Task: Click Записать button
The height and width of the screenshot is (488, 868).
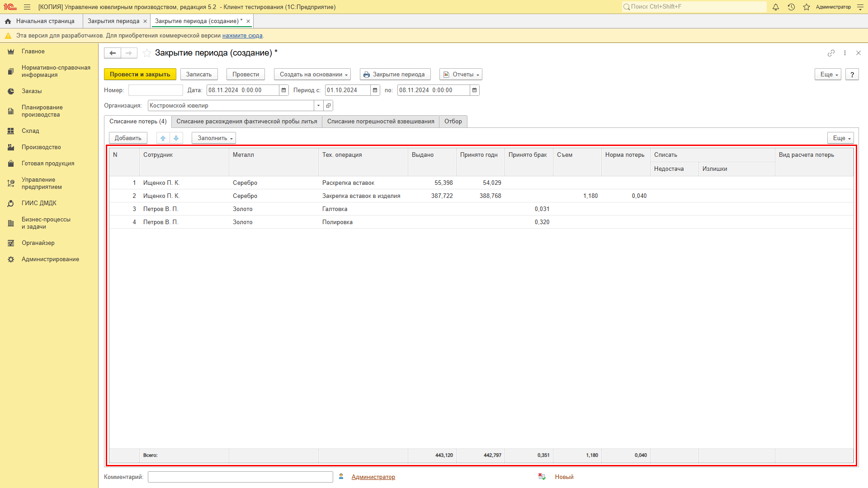Action: (199, 75)
